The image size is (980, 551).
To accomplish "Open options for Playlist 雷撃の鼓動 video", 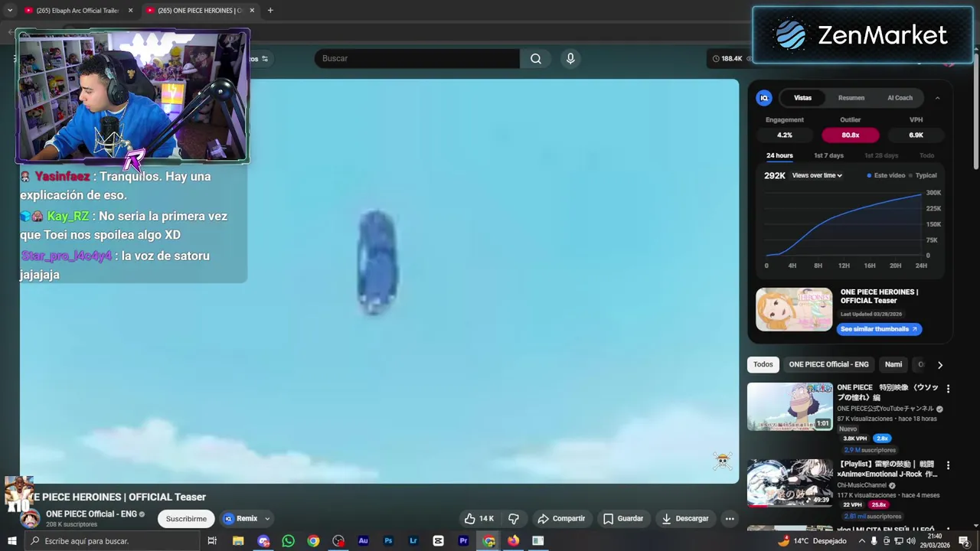I will point(948,465).
